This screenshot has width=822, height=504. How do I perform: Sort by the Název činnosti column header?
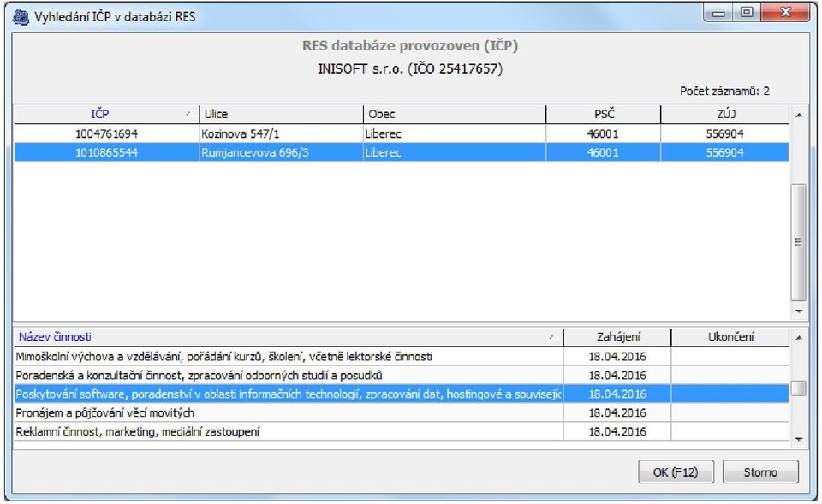point(289,337)
